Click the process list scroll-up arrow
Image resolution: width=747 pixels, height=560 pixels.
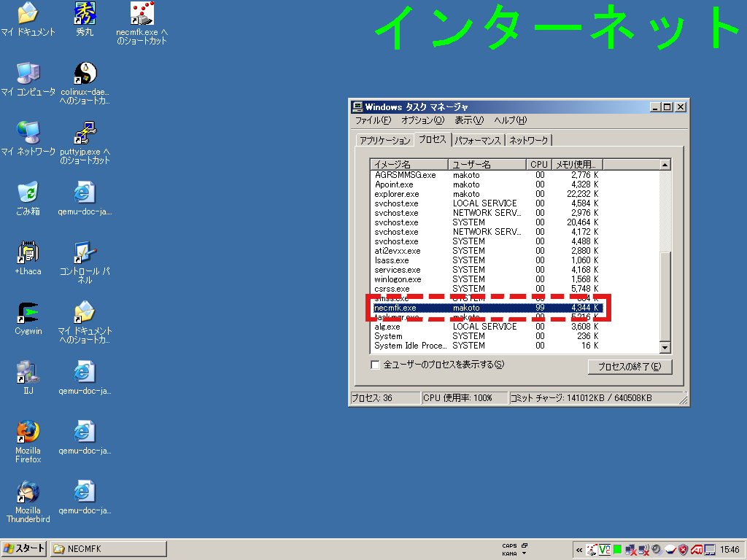coord(665,165)
